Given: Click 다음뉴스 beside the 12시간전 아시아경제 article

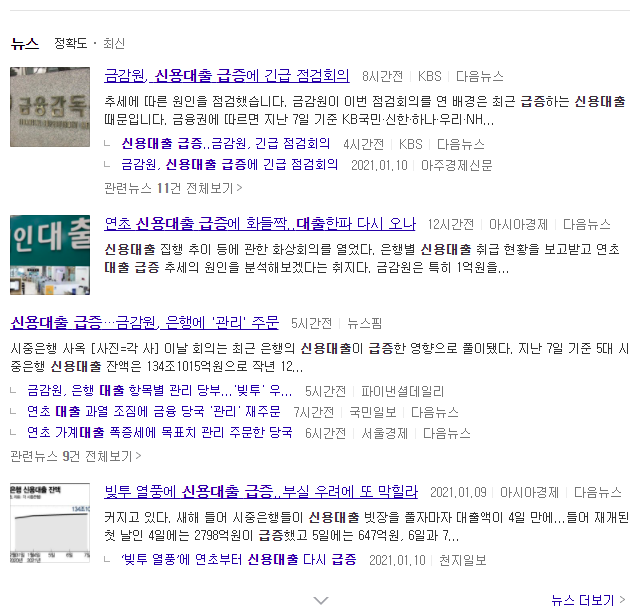Looking at the screenshot, I should pyautogui.click(x=587, y=224).
